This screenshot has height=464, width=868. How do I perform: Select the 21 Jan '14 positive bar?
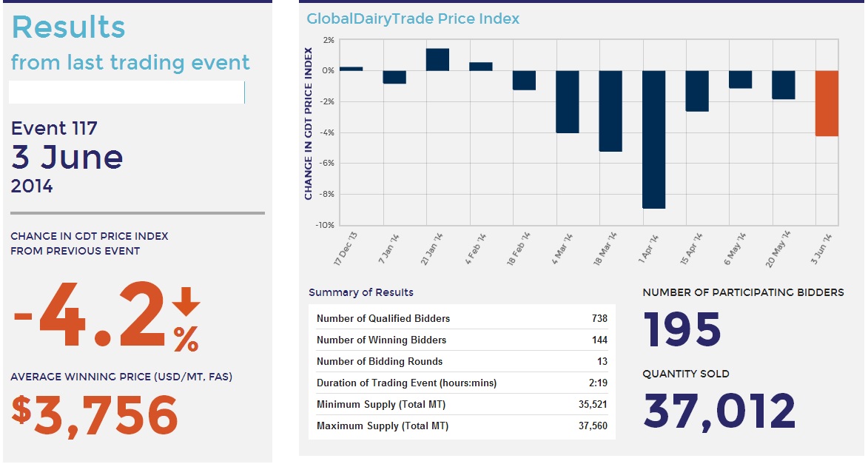point(437,60)
